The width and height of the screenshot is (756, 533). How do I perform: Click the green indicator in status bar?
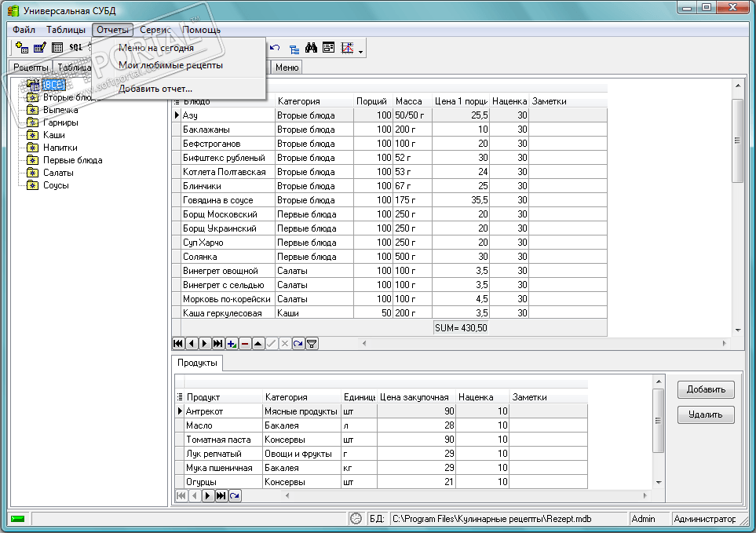coord(18,519)
